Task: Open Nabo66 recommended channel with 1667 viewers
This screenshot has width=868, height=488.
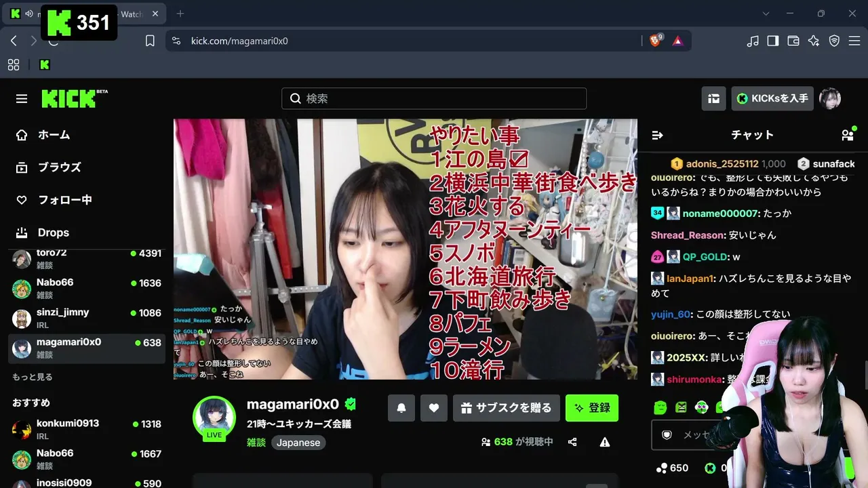Action: (87, 459)
